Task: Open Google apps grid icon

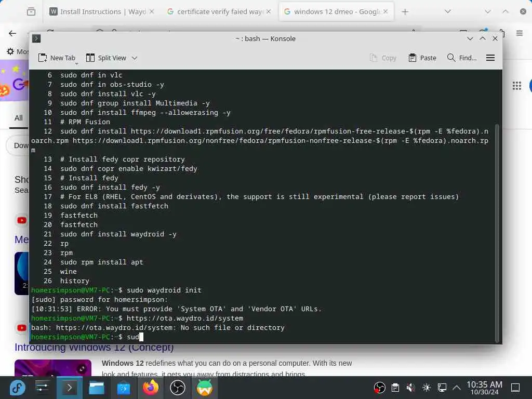Action: [x=517, y=86]
